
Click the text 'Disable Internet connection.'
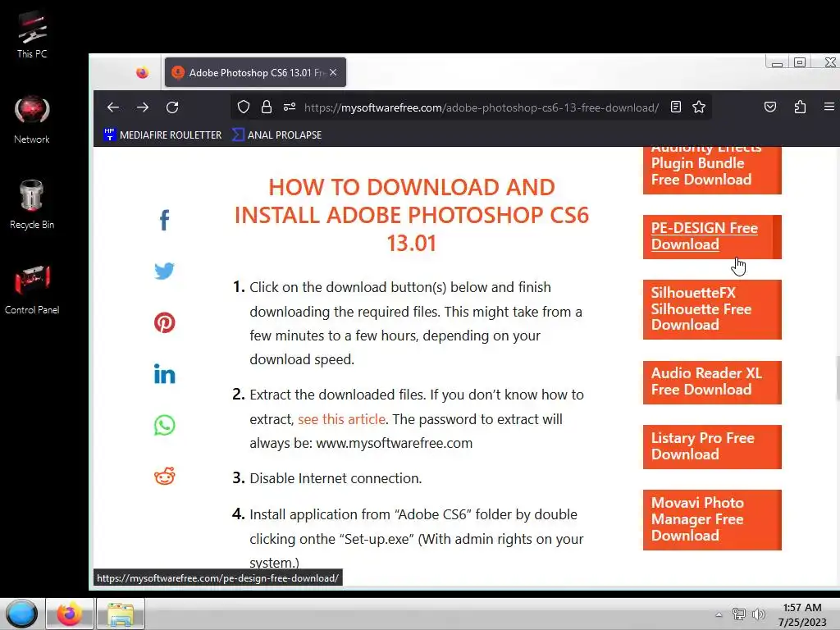point(336,478)
